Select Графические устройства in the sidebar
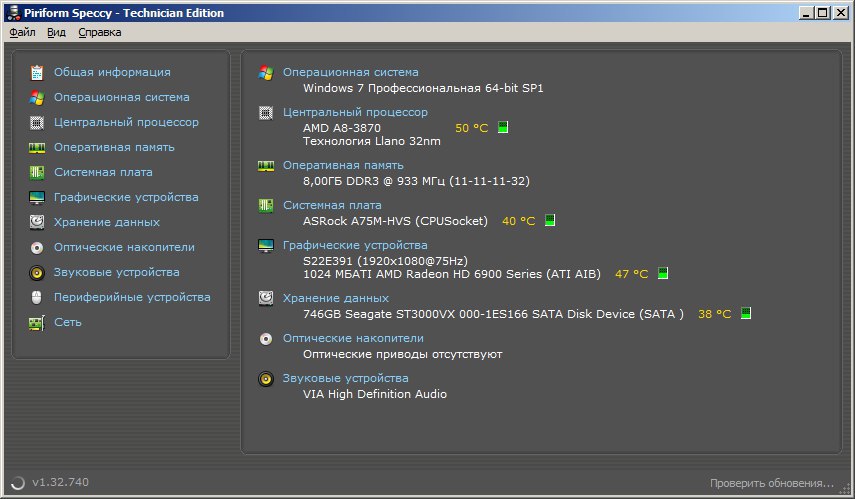 pos(126,197)
